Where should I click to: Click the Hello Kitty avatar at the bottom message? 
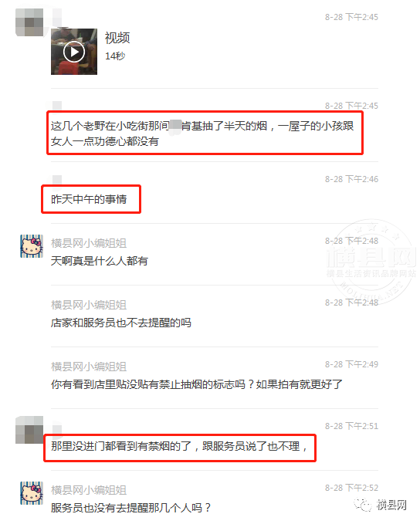point(32,493)
